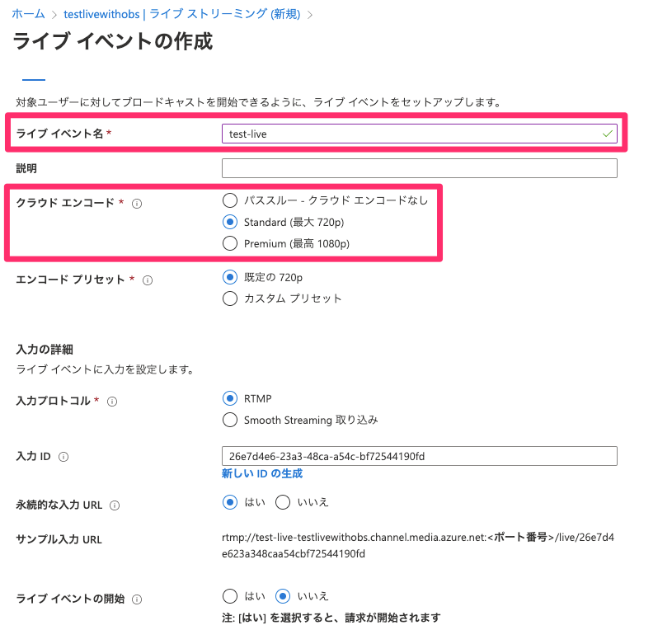Choose 既定の 720p preset
The height and width of the screenshot is (644, 672).
click(x=230, y=277)
